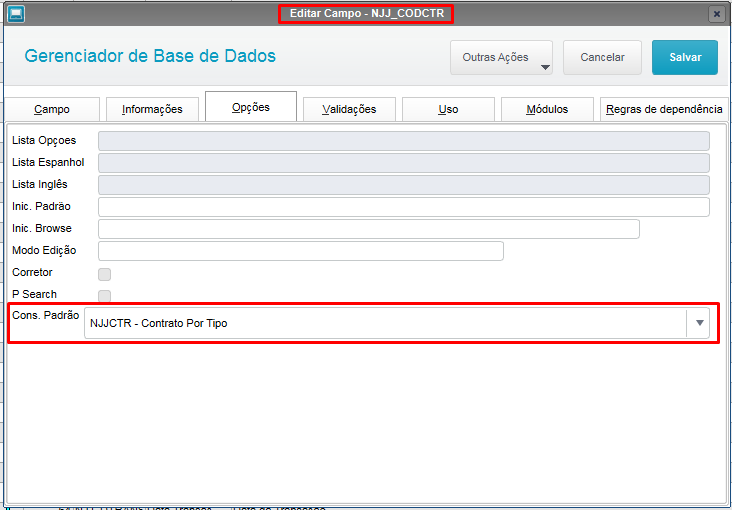Click the Lista Opções input field
732x510 pixels.
click(x=404, y=141)
